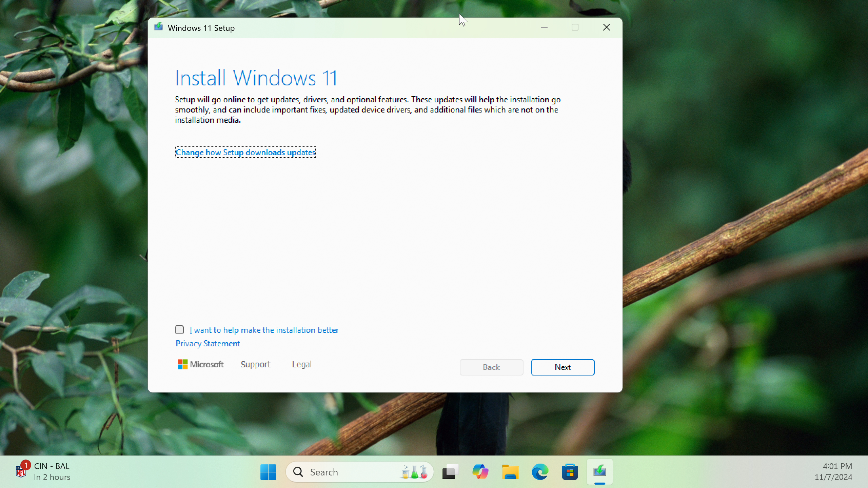Open the Legal link

pyautogui.click(x=302, y=364)
